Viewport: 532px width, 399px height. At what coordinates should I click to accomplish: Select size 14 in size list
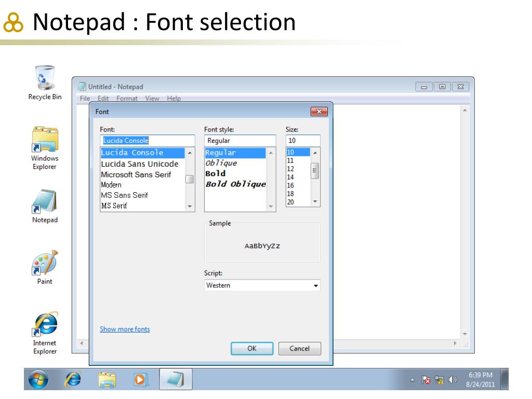coord(298,177)
